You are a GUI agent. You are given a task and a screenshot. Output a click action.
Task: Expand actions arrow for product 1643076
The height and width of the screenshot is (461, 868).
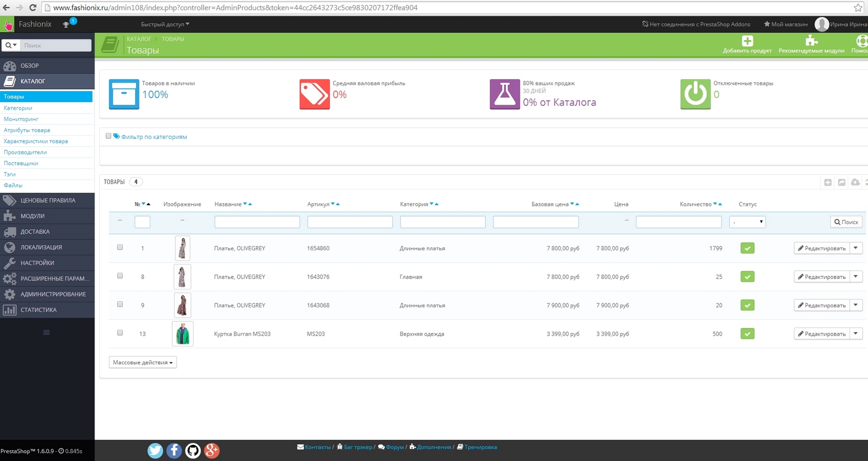coord(856,277)
